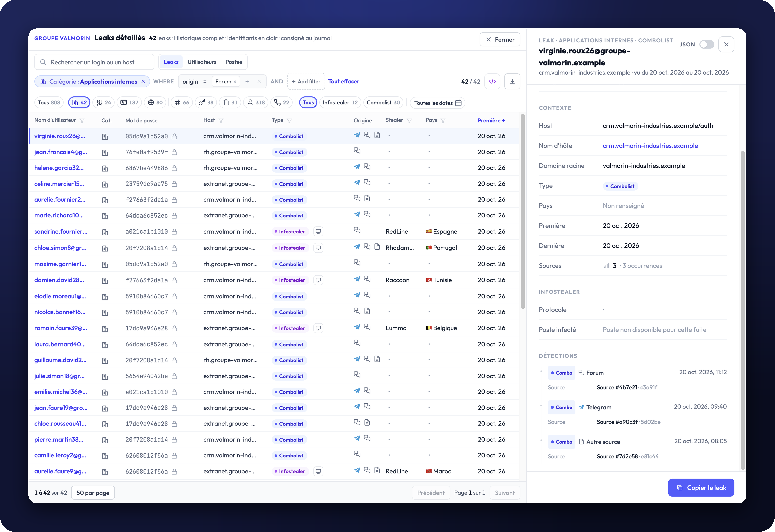Select the building category chip with 42
This screenshot has width=775, height=532.
(x=79, y=103)
